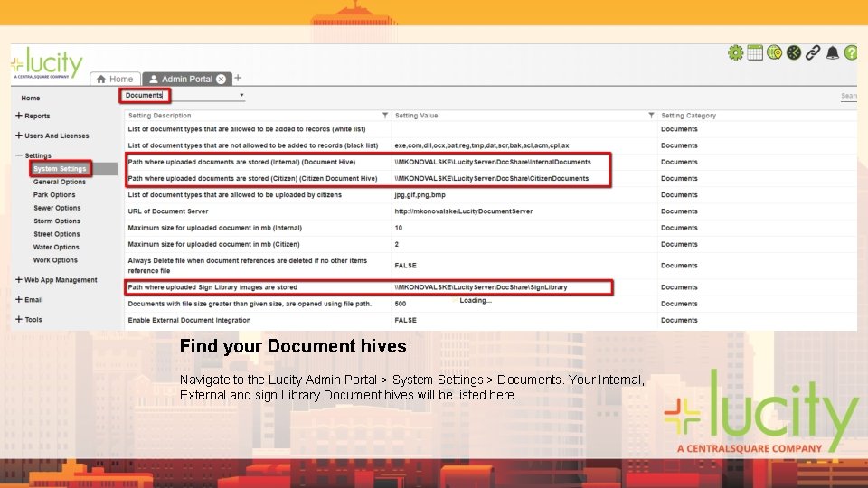Click the internal maximum size value 10
The image size is (868, 488).
[x=399, y=228]
